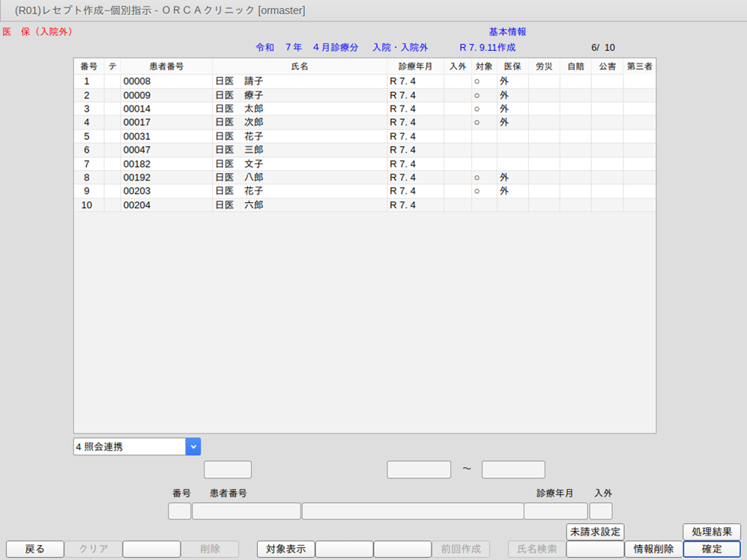Select patient row 00031 日医 花子

coord(300,136)
